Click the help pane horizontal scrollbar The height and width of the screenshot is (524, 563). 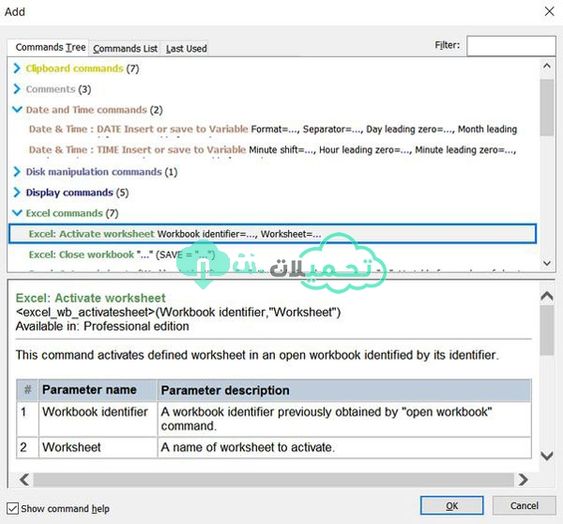tap(274, 479)
